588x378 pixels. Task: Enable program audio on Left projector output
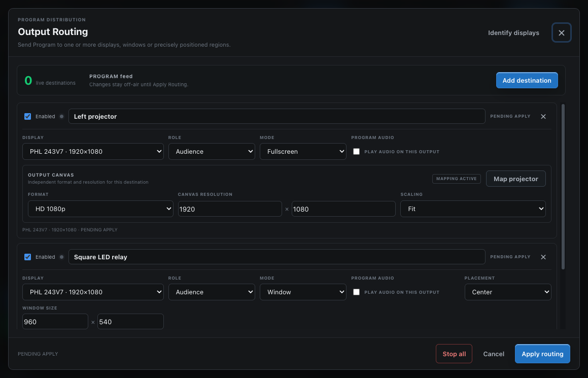(x=356, y=152)
